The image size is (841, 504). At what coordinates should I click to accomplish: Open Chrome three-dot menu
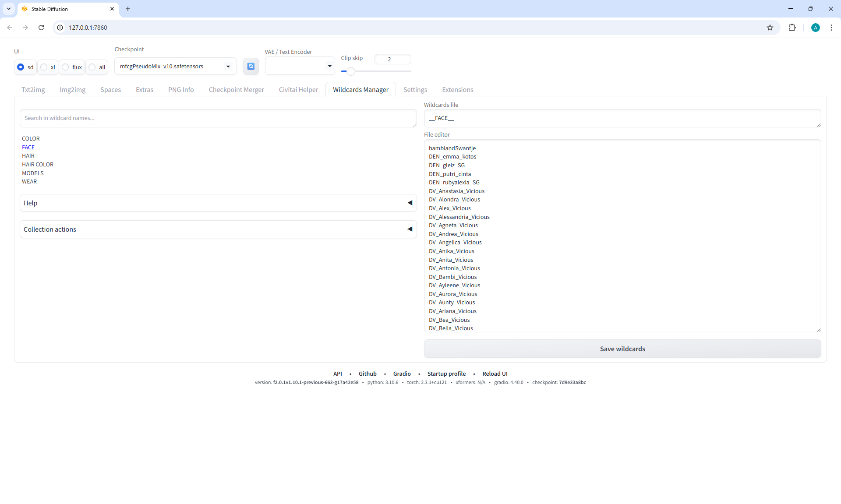pos(831,28)
